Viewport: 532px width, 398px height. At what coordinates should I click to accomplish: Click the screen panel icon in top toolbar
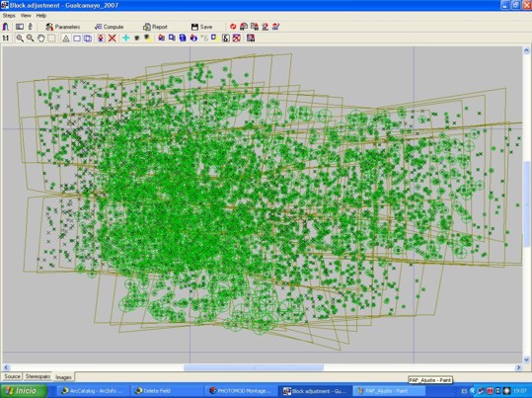[x=20, y=27]
